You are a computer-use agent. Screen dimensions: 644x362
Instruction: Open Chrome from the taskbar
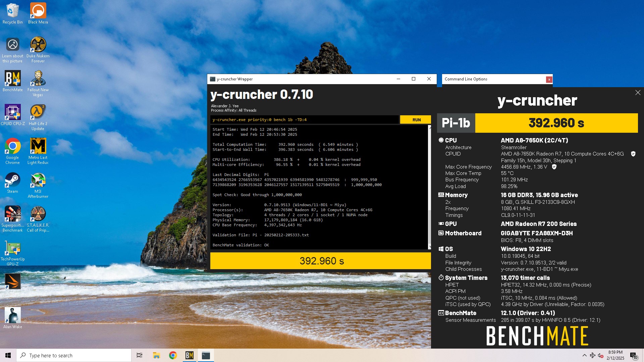[173, 355]
